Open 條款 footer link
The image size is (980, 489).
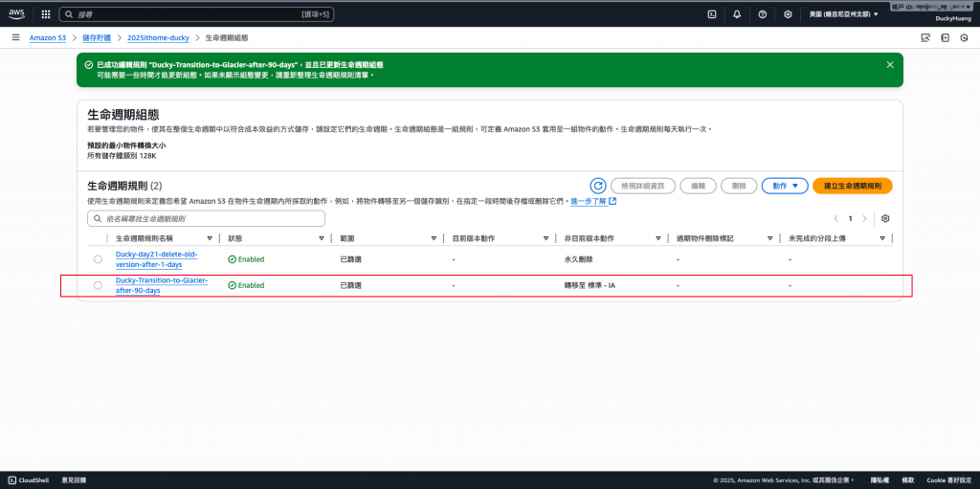point(907,480)
